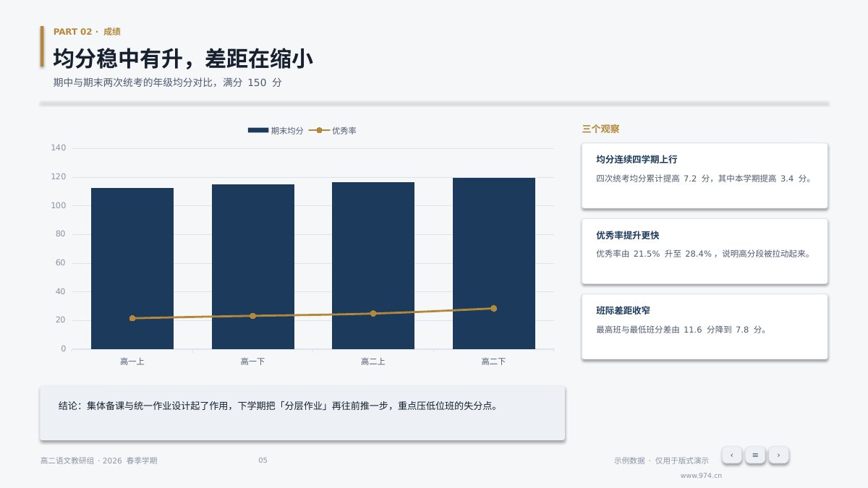Click axis label 高一上
The width and height of the screenshot is (868, 488).
pyautogui.click(x=132, y=361)
